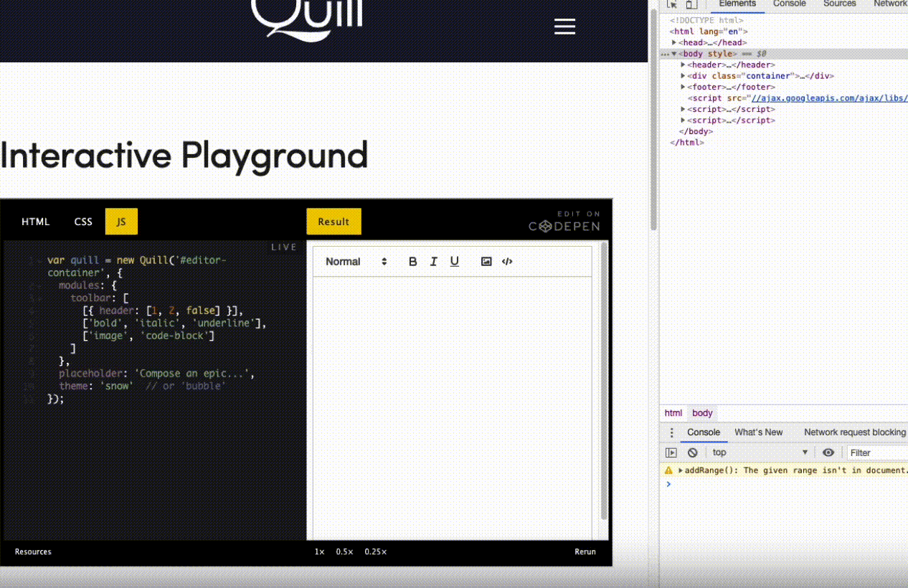Screen dimensions: 908x588
Task: Open the DevTools Sources tab
Action: (840, 4)
